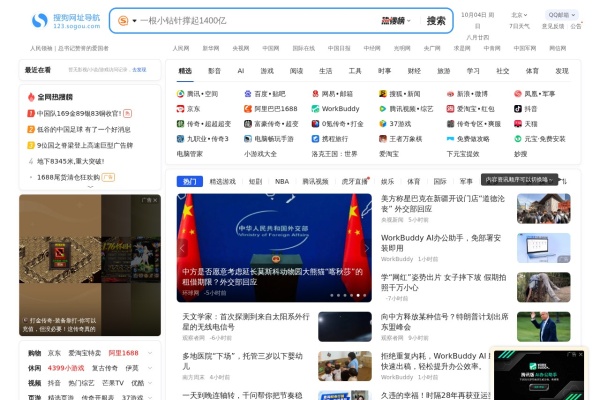The width and height of the screenshot is (600, 400).
Task: Select the 发现 tab
Action: (x=562, y=71)
